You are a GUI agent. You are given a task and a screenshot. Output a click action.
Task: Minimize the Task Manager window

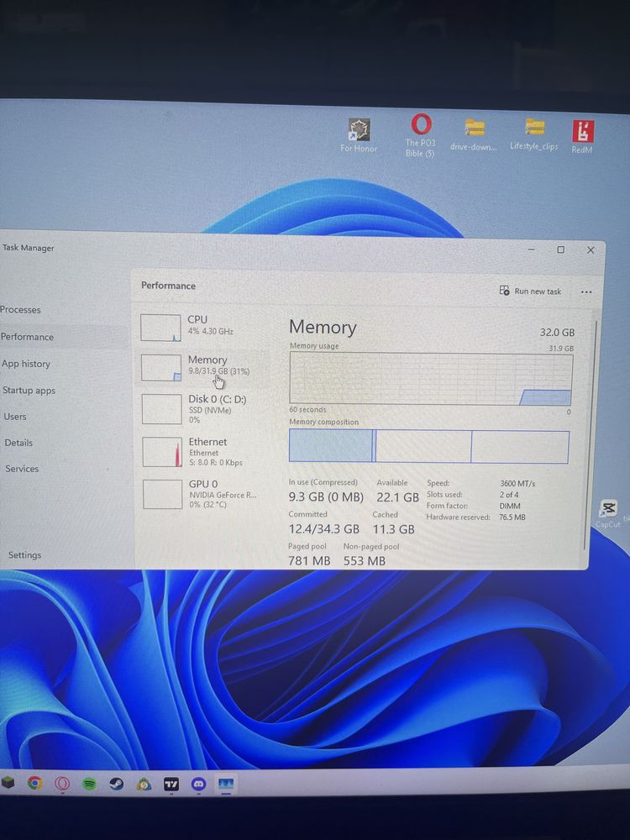point(531,249)
